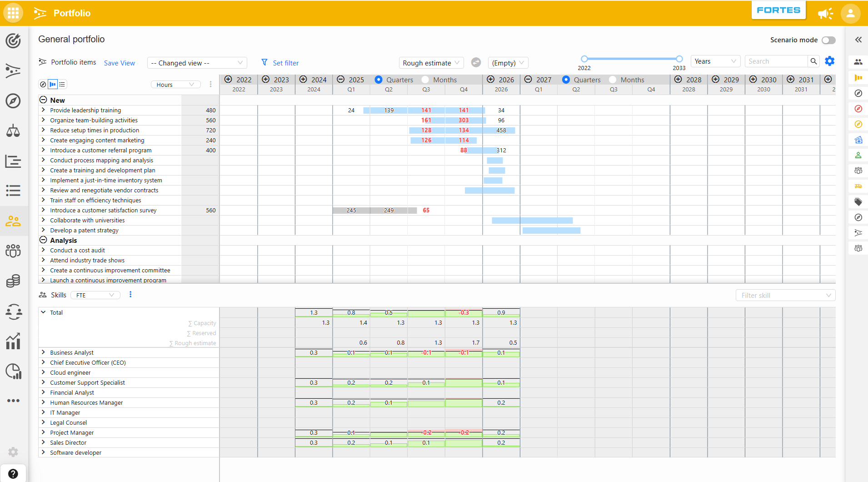868x482 pixels.
Task: Click the Search input field
Action: click(776, 61)
